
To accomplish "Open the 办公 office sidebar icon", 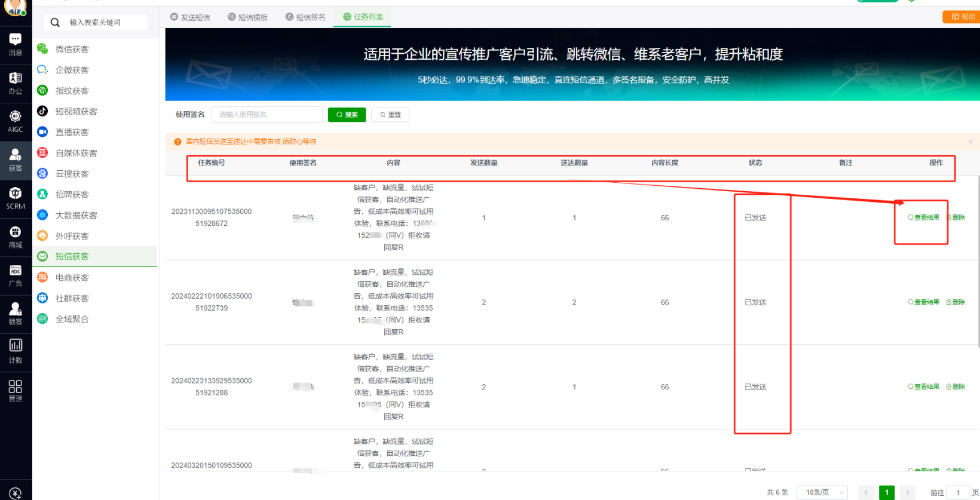I will coord(16,83).
